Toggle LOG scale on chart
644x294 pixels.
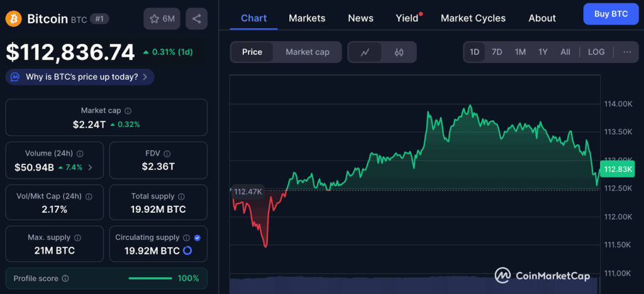[x=596, y=52]
